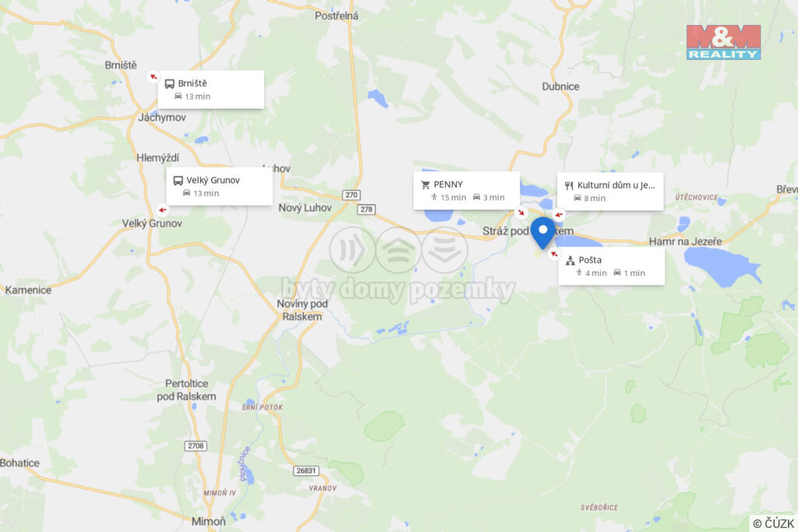Select the PENNY info card
This screenshot has width=798, height=532.
click(x=467, y=190)
